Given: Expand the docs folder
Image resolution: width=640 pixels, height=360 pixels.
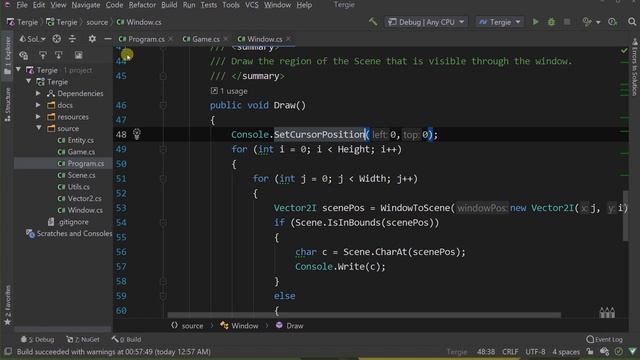Looking at the screenshot, I should point(38,105).
